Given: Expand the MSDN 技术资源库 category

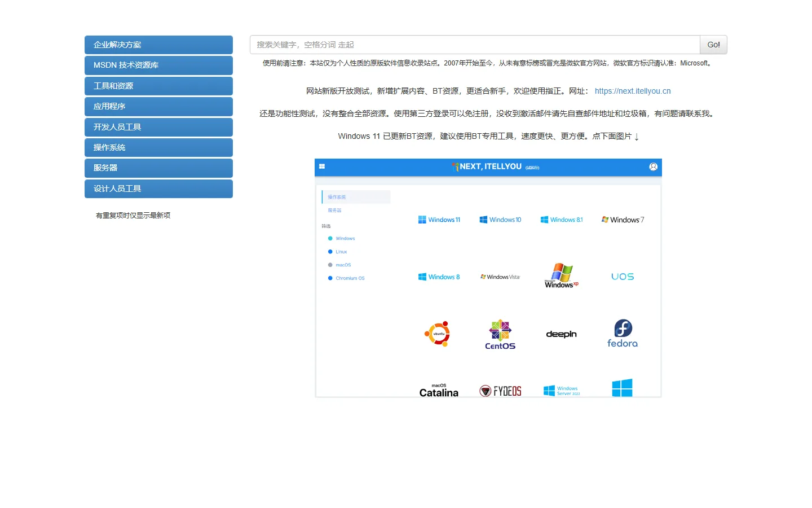Looking at the screenshot, I should point(158,65).
